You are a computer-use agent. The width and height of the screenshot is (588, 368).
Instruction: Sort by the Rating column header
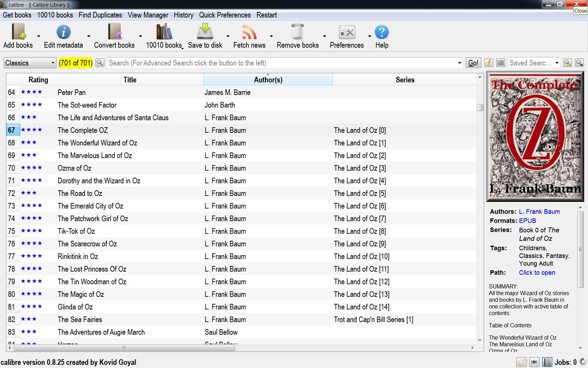tap(38, 80)
